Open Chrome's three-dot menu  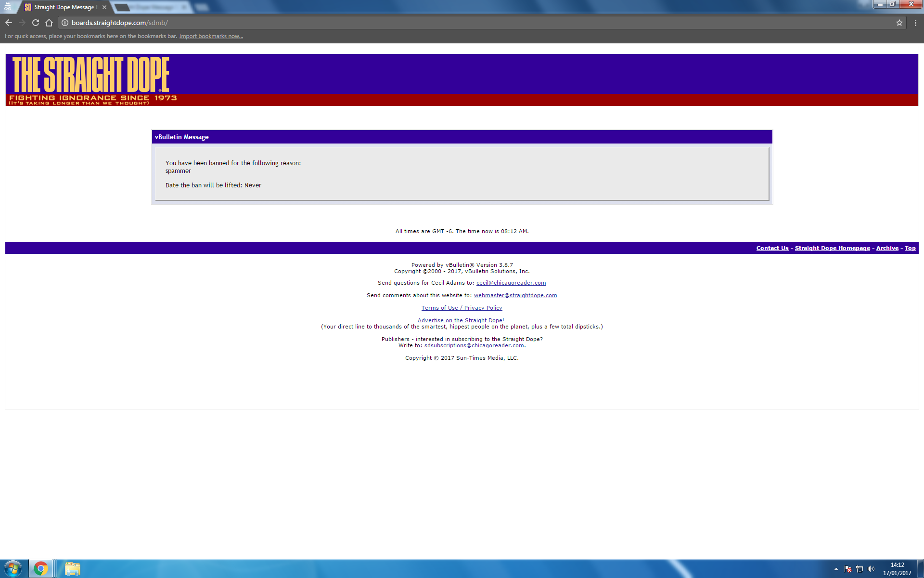(x=915, y=22)
